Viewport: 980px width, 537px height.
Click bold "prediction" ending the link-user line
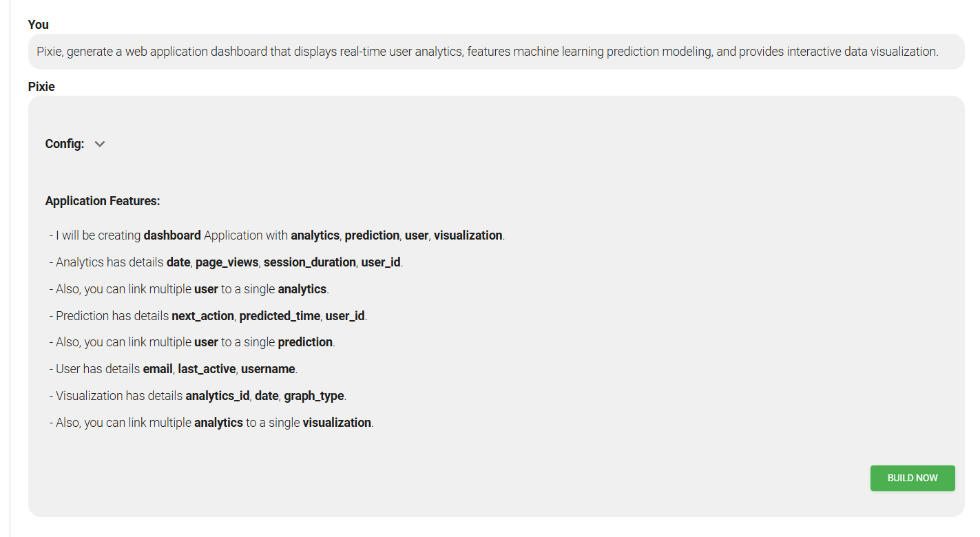[x=305, y=342]
